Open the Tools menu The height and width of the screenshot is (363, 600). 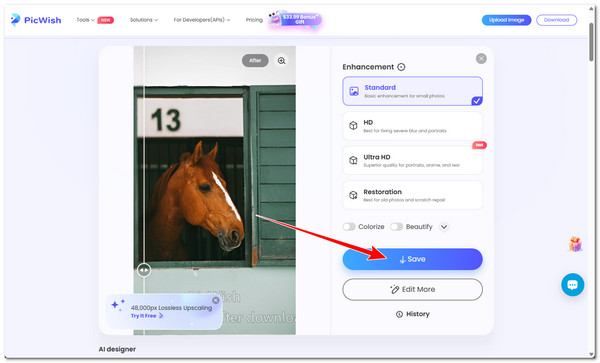(x=85, y=20)
